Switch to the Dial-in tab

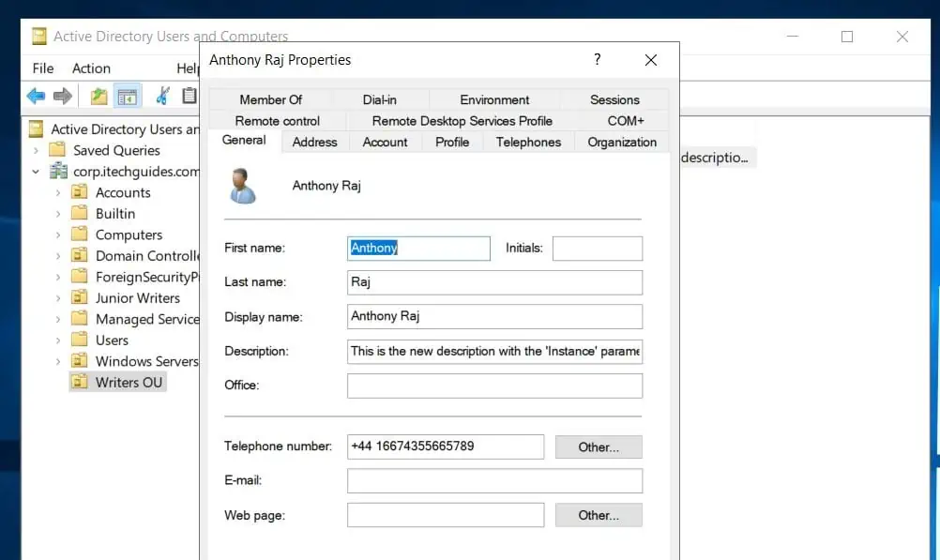[380, 99]
